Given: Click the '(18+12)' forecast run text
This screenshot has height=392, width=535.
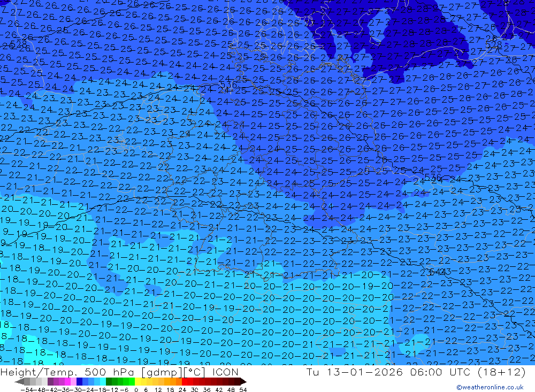Looking at the screenshot, I should click(x=501, y=372).
